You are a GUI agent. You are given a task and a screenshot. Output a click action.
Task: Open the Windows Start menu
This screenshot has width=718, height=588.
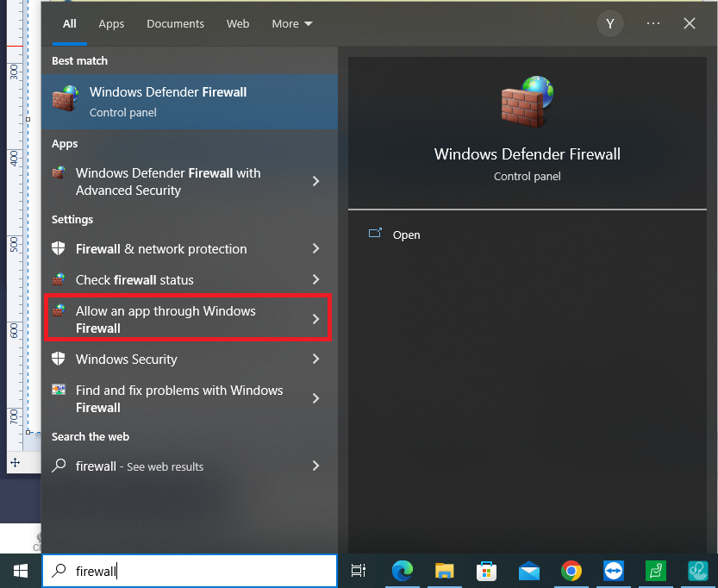click(21, 571)
